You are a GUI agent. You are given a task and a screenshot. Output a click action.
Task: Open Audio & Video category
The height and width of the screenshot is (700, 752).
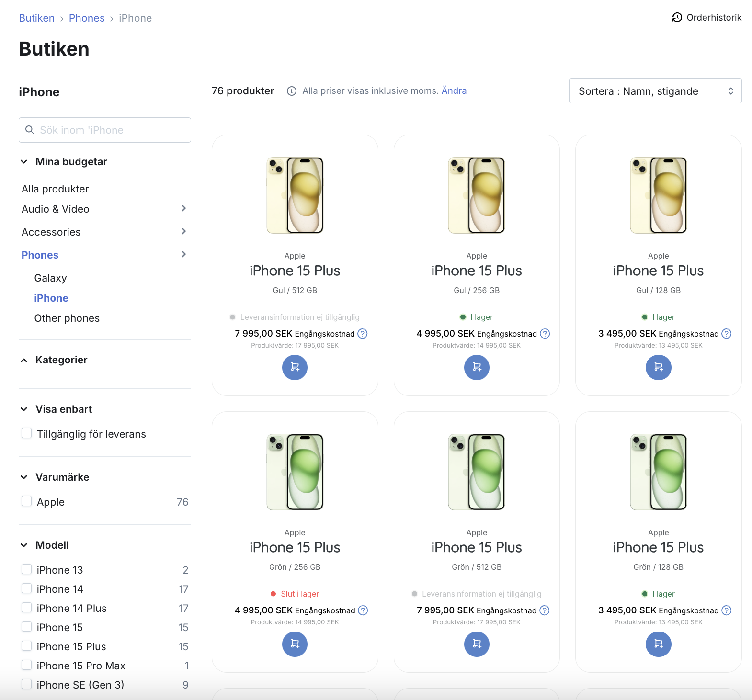(56, 209)
